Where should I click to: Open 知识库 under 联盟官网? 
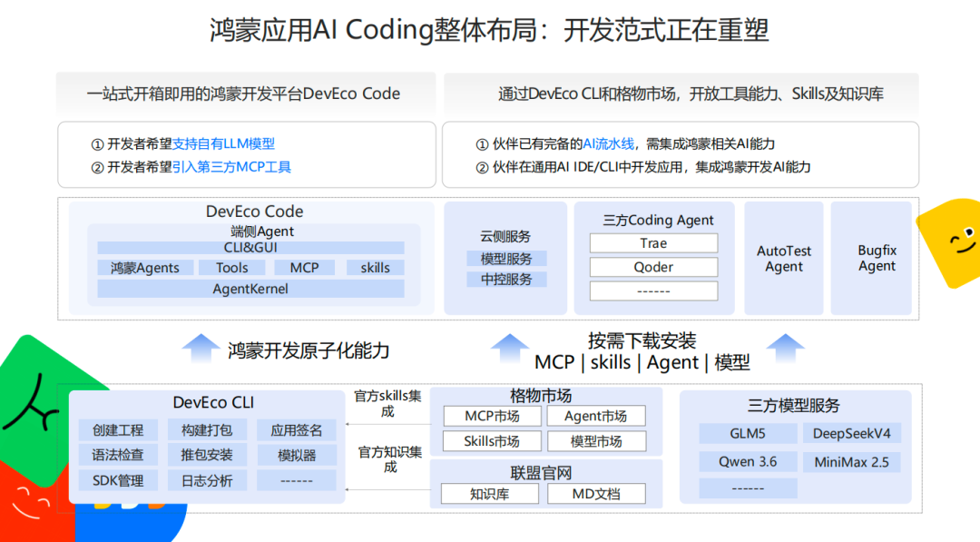click(x=490, y=494)
